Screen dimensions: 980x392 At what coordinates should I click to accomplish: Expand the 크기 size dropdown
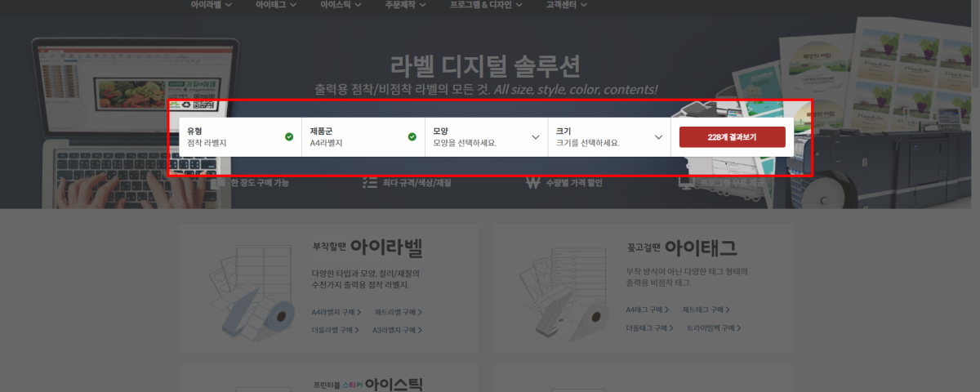coord(608,136)
